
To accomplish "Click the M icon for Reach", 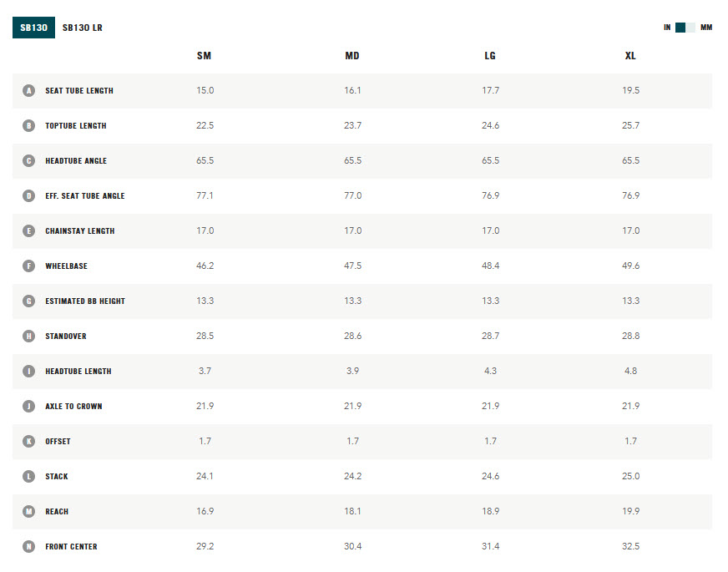I will tap(28, 511).
